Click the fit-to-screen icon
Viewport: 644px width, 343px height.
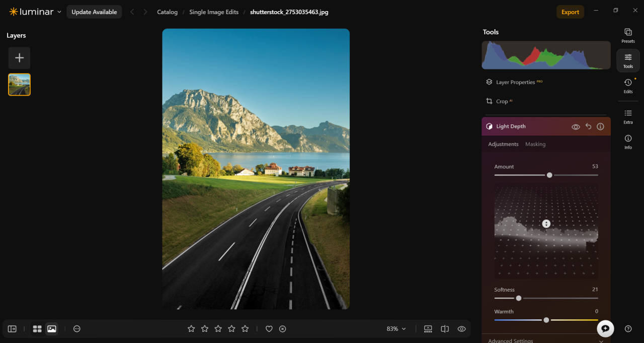428,329
